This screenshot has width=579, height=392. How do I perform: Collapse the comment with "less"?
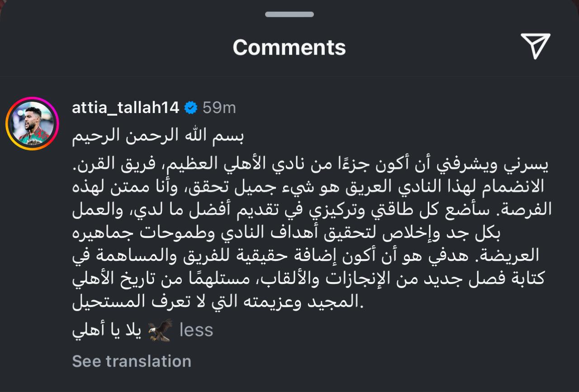pos(196,330)
